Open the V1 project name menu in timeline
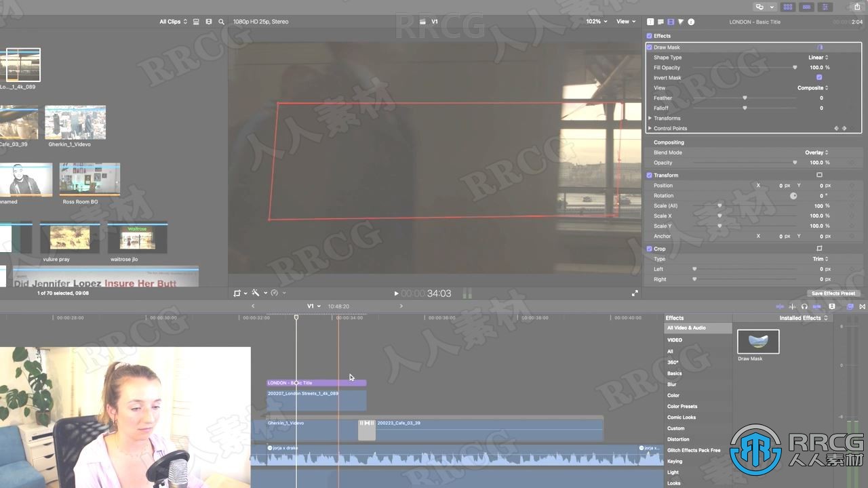Viewport: 868px width, 488px height. pos(313,306)
